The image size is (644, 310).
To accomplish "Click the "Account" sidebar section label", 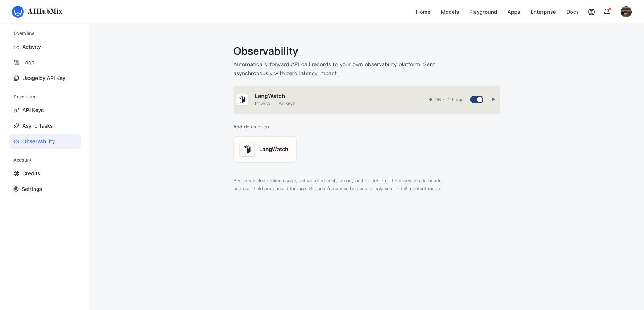I will 22,160.
